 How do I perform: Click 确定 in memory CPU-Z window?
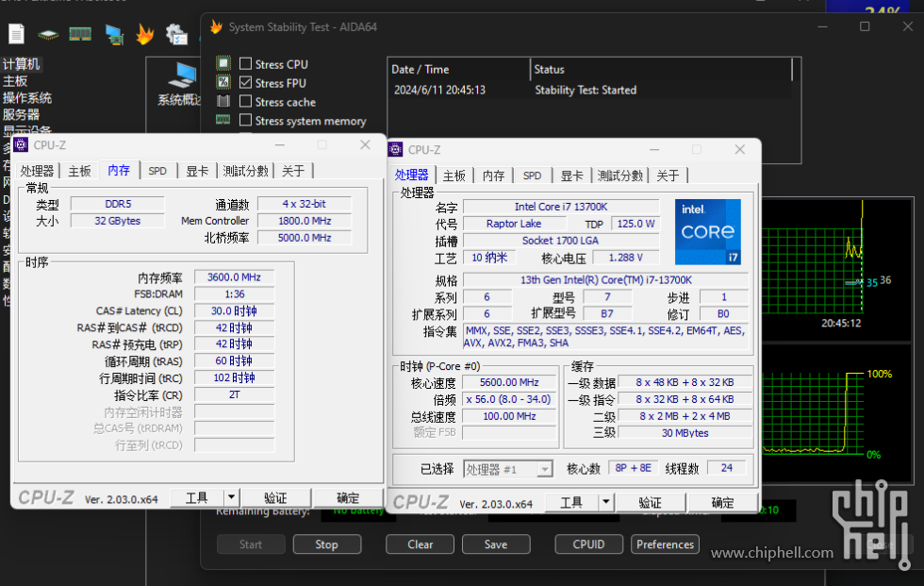point(348,497)
